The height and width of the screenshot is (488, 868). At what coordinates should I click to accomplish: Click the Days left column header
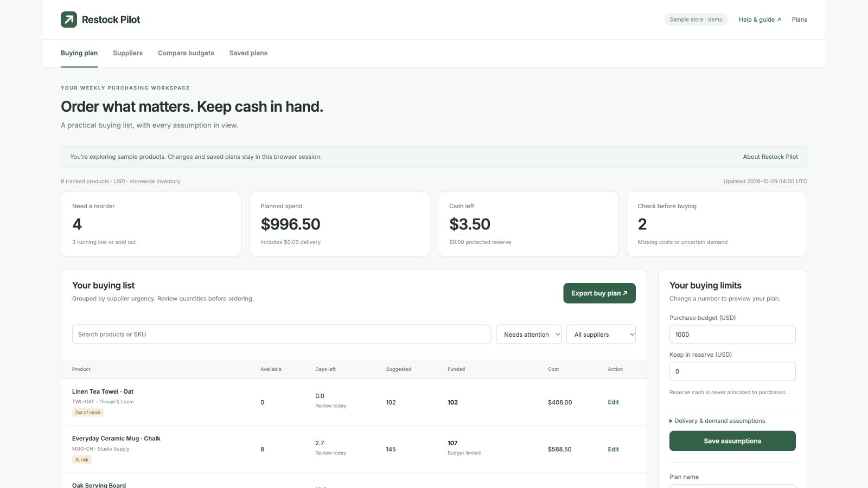pyautogui.click(x=325, y=369)
